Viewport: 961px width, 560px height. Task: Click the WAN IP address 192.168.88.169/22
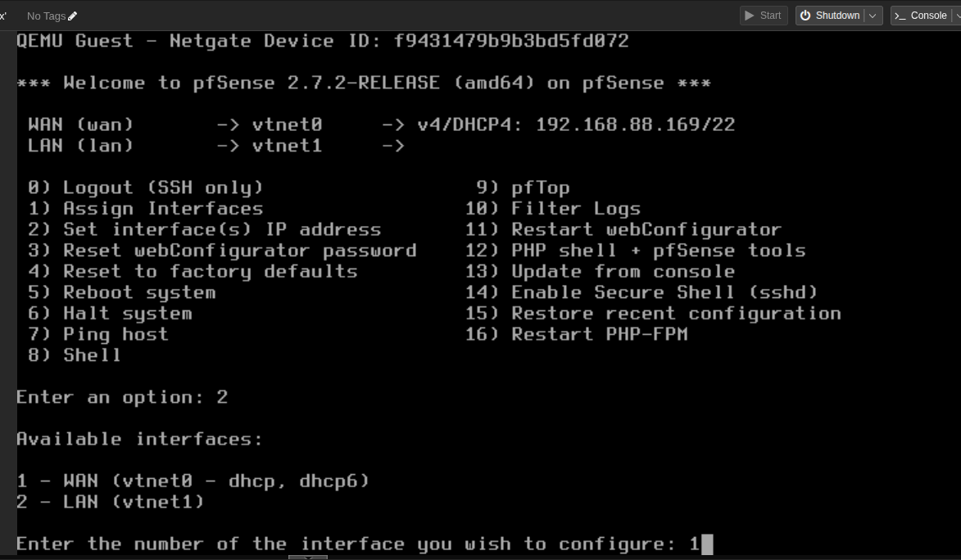[635, 124]
